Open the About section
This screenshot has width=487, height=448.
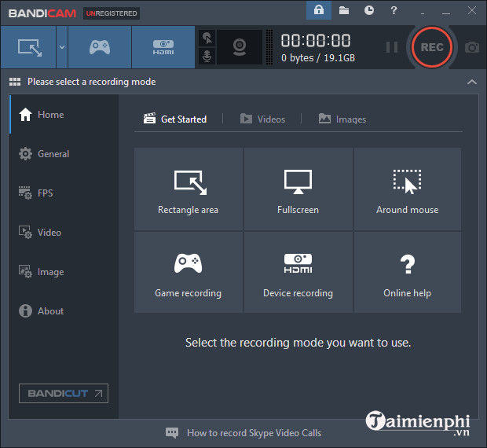tap(64, 311)
